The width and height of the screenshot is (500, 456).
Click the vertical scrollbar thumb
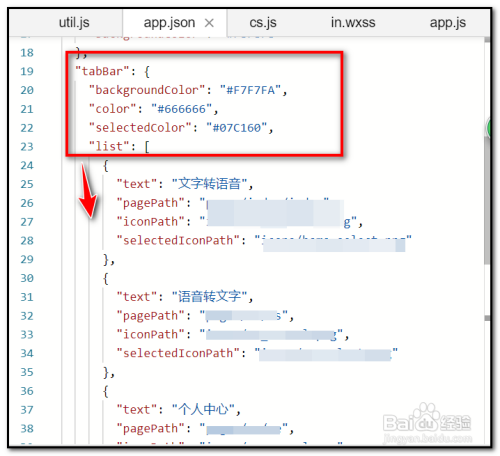(x=487, y=200)
